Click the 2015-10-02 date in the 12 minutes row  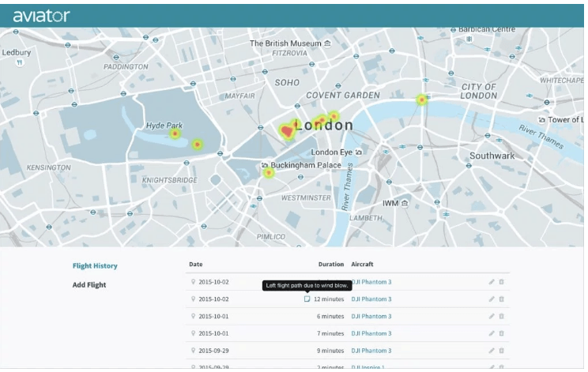[213, 299]
